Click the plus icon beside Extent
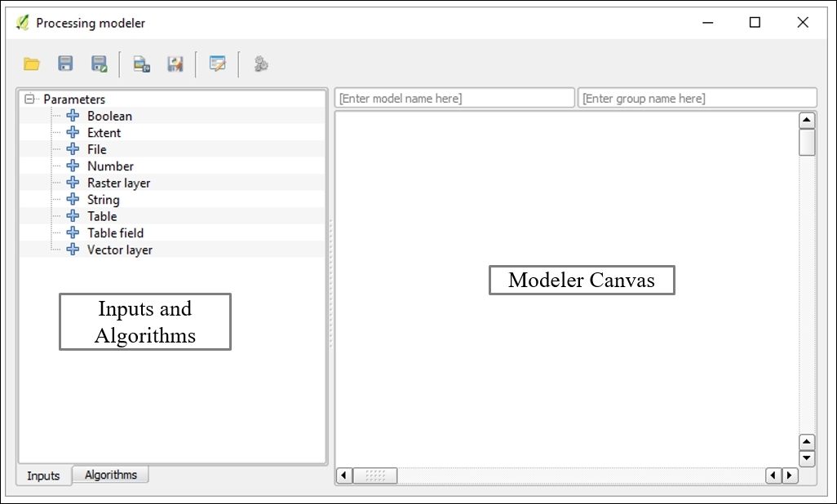Screen dimensions: 837x504 (73, 132)
